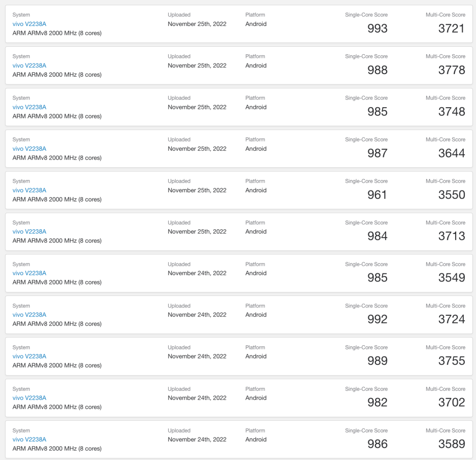Open vivo V2238A link with multi-core 3713
Image resolution: width=476 pixels, height=460 pixels.
point(29,232)
